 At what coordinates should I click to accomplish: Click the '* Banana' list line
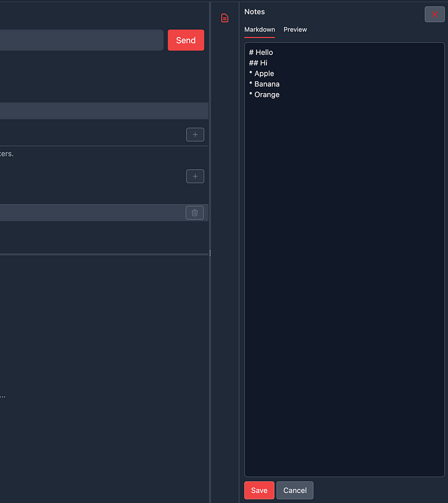coord(264,85)
